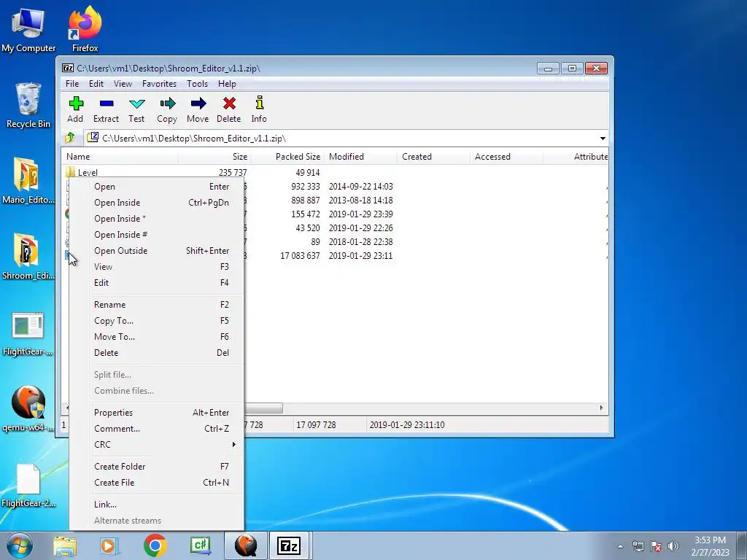Open the Windows Start button

(20, 545)
